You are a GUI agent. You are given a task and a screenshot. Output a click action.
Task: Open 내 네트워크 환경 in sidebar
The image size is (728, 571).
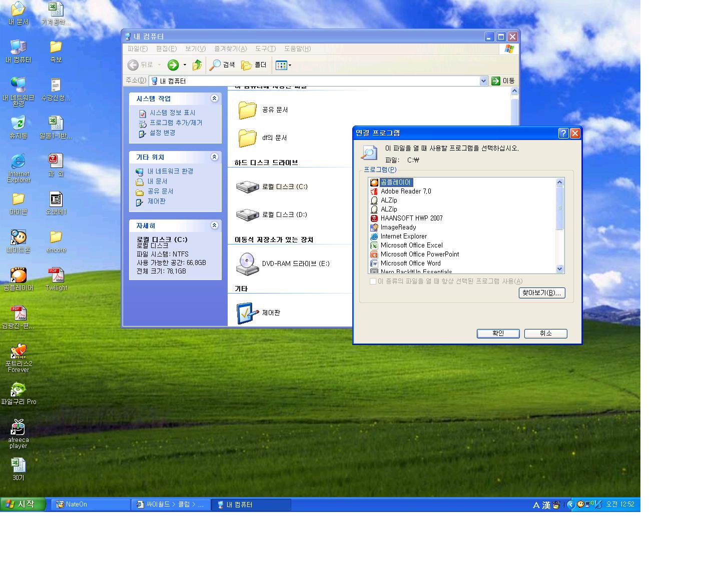170,171
